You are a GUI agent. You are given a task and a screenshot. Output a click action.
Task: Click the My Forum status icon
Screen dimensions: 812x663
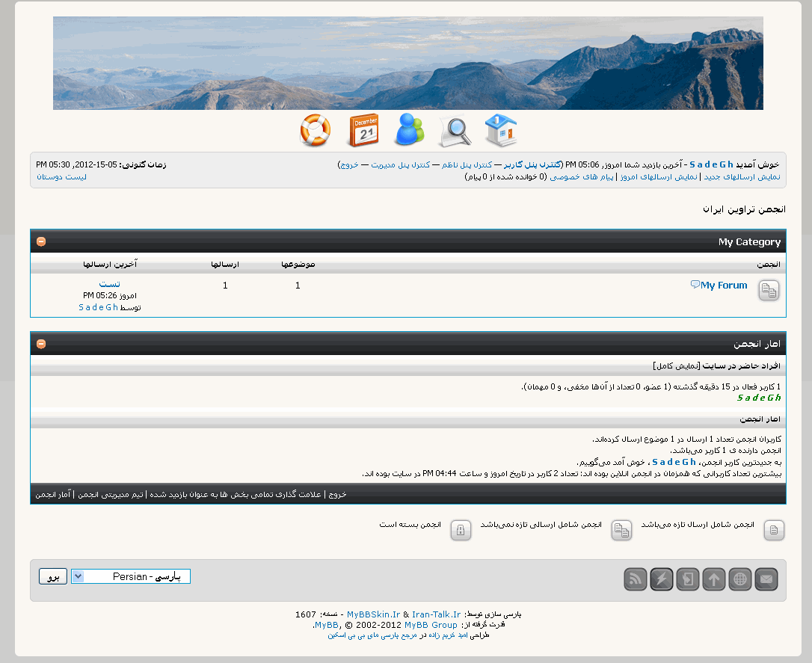[769, 291]
